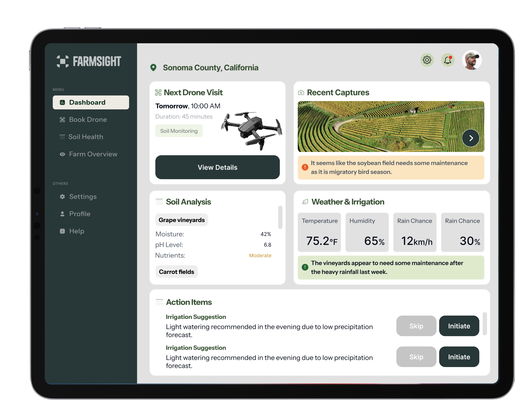Initiate the first irrigation suggestion
This screenshot has height=416, width=532.
point(459,326)
